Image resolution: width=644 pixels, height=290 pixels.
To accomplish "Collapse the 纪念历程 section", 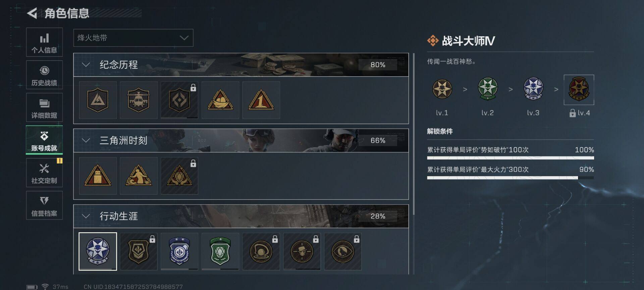I will (x=86, y=65).
